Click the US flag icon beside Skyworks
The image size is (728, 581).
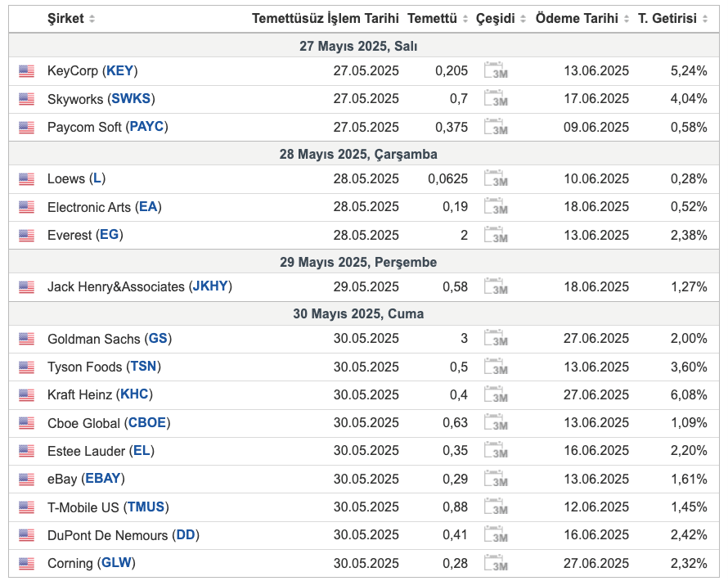click(26, 99)
